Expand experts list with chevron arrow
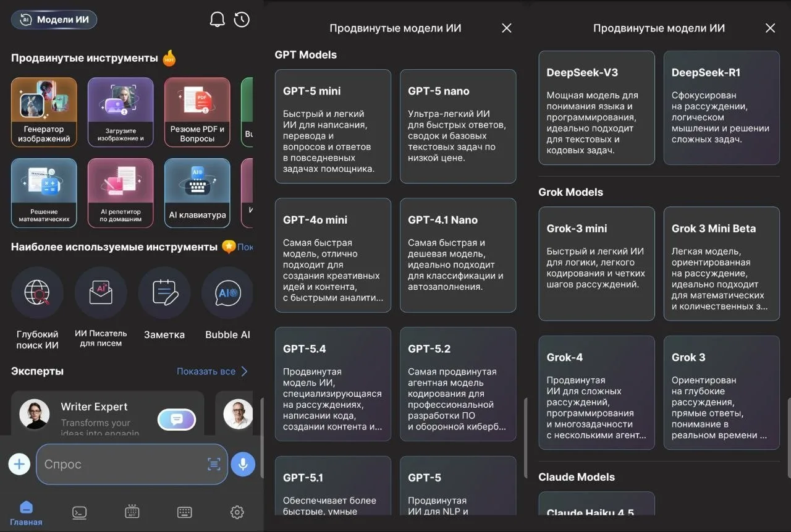Image resolution: width=791 pixels, height=532 pixels. tap(244, 371)
